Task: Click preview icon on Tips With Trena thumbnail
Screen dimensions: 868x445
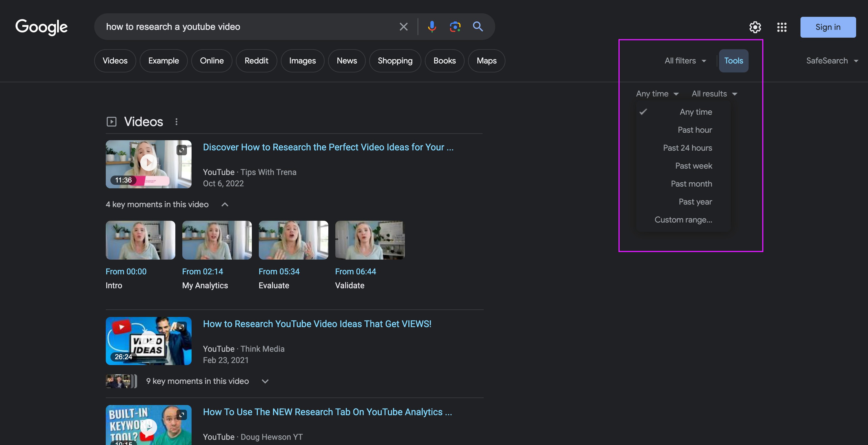Action: 182,150
